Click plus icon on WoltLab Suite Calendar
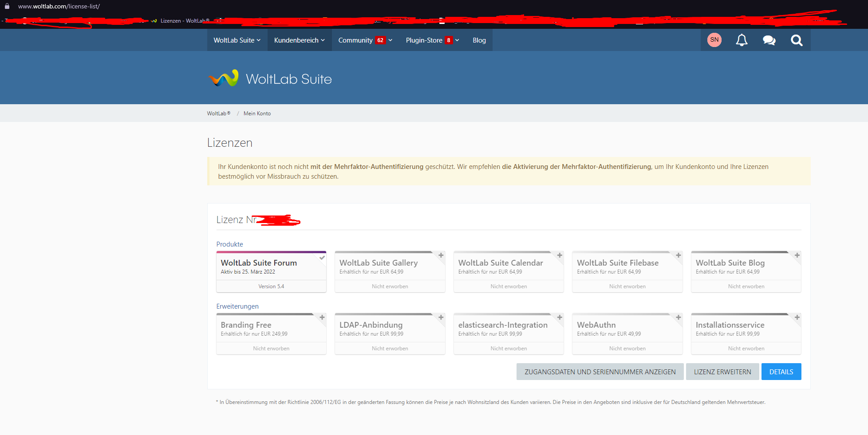 click(x=560, y=255)
